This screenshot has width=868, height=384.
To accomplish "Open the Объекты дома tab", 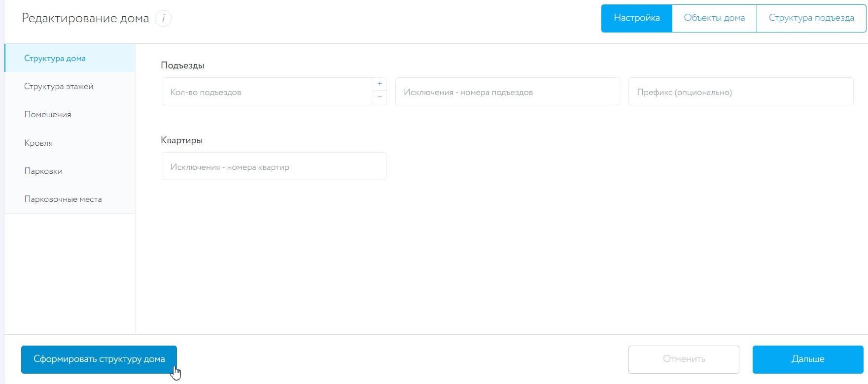I will 714,18.
